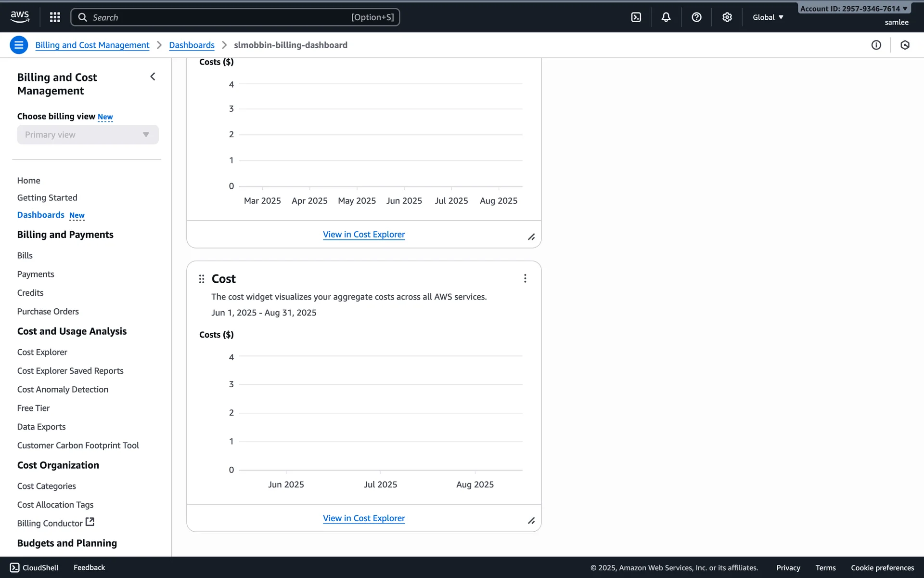Open CloudShell from the top bar icon
Viewport: 924px width, 578px height.
click(x=636, y=17)
